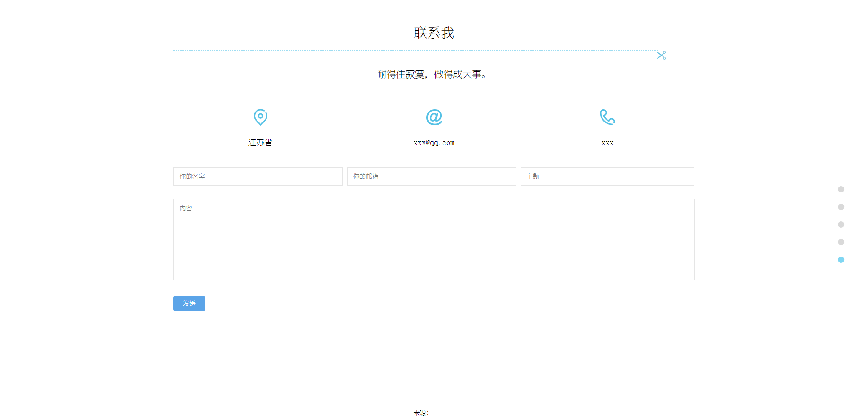The image size is (868, 416).
Task: Click the telephone handset icon
Action: click(607, 117)
